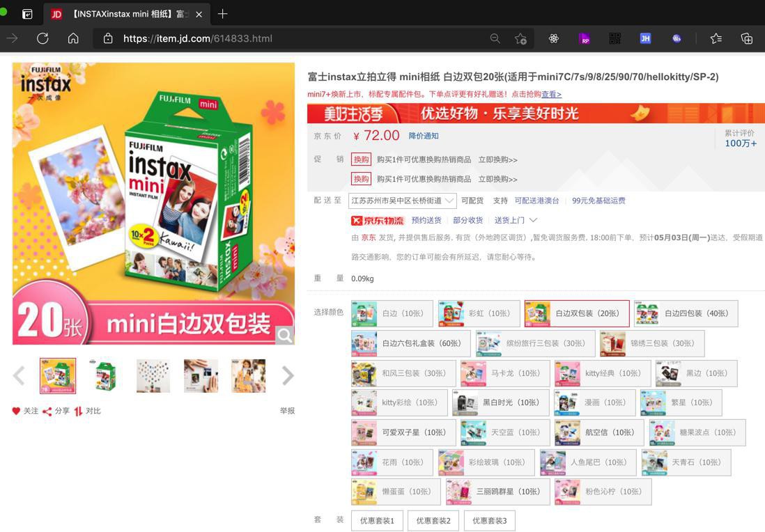
Task: Select the 彩虹（10张） option
Action: coord(479,313)
